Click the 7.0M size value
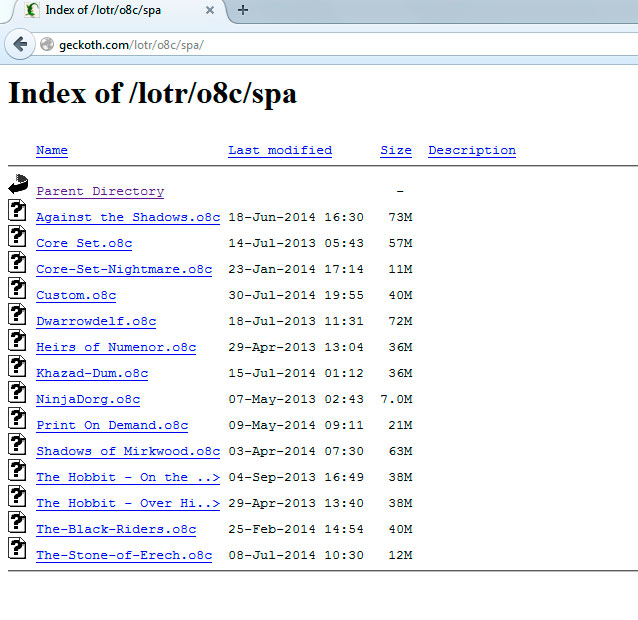 point(396,400)
